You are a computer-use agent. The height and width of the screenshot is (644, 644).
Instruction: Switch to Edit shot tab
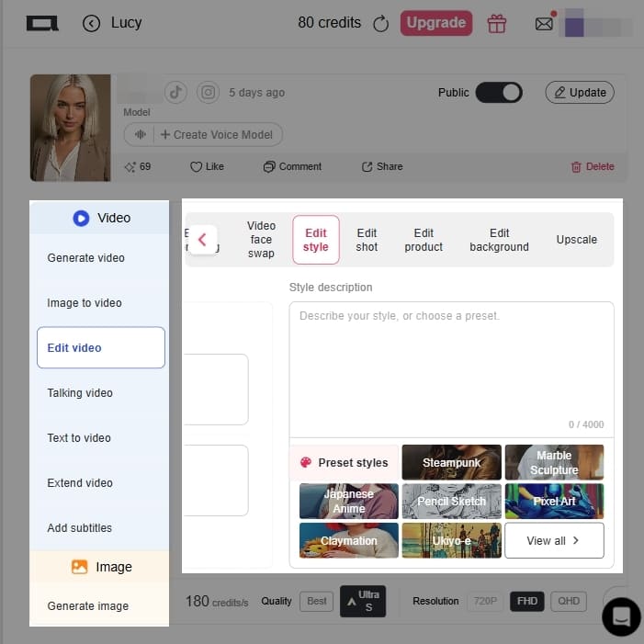367,240
